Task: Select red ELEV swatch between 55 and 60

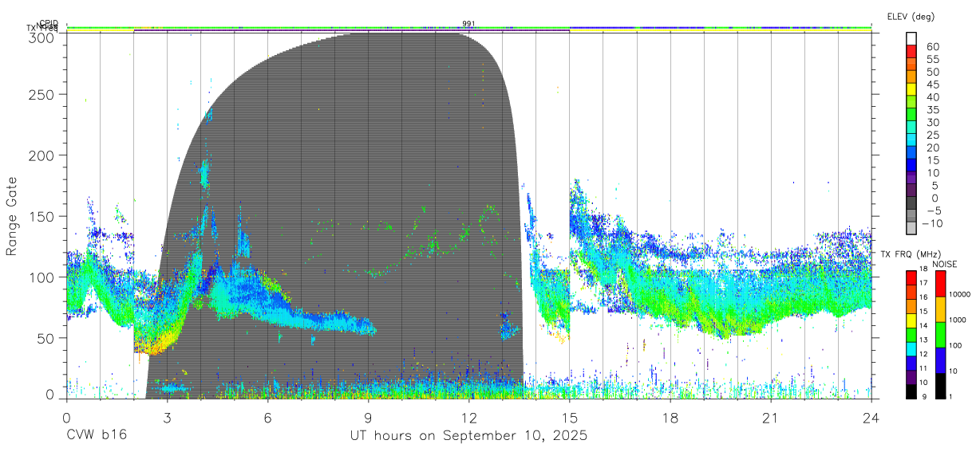Action: click(912, 52)
